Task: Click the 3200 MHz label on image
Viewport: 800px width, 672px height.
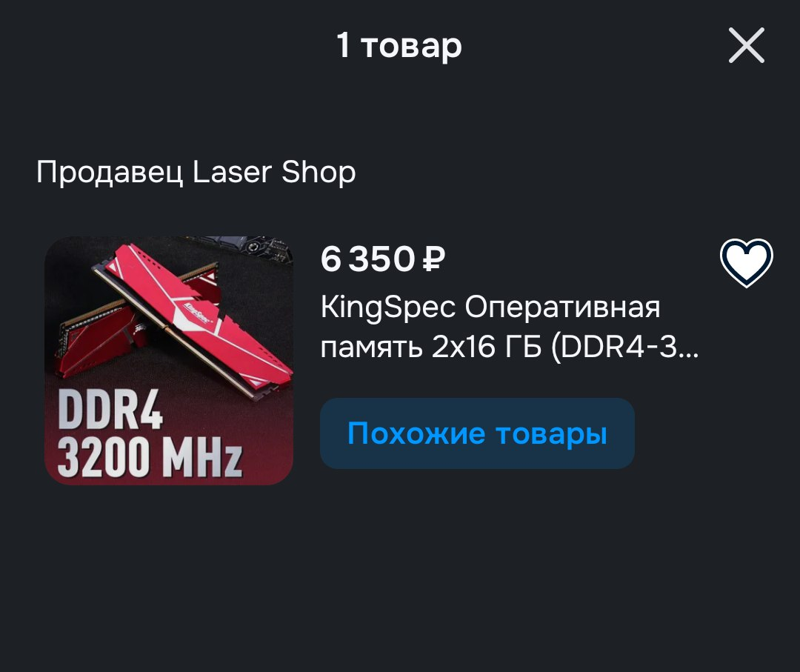Action: (x=149, y=456)
